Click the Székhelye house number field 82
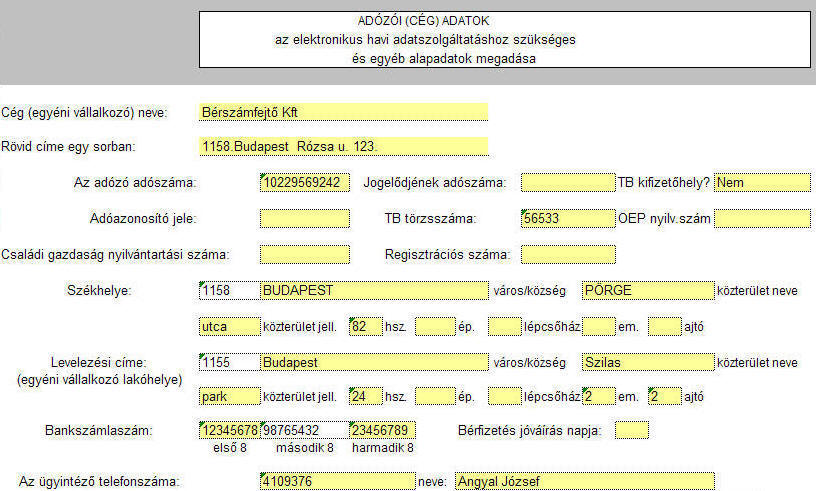 pos(366,326)
